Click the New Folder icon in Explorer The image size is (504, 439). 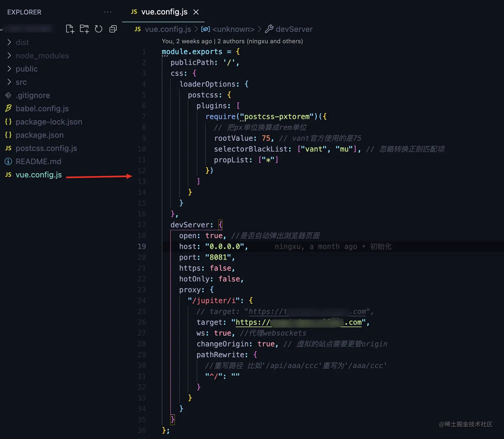pyautogui.click(x=84, y=29)
